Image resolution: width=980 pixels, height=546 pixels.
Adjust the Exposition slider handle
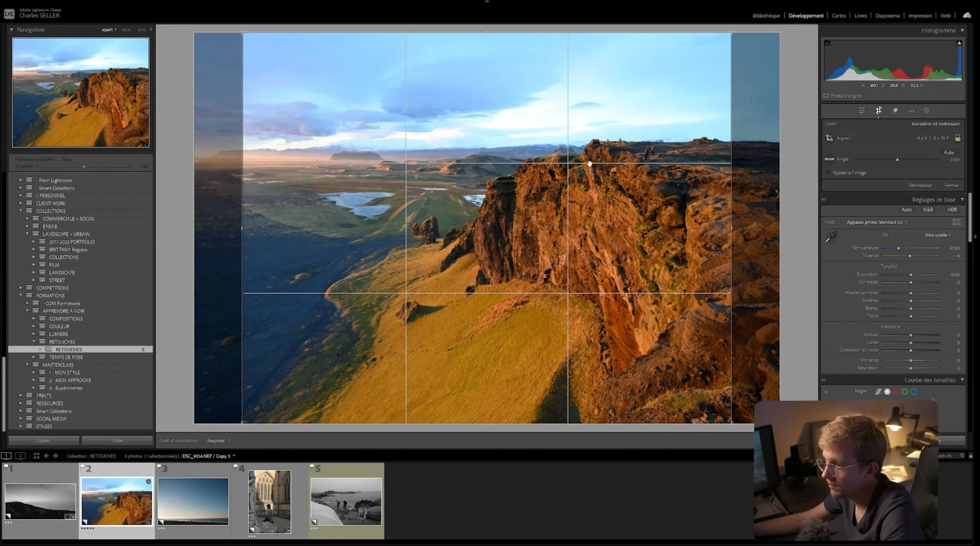(x=911, y=275)
